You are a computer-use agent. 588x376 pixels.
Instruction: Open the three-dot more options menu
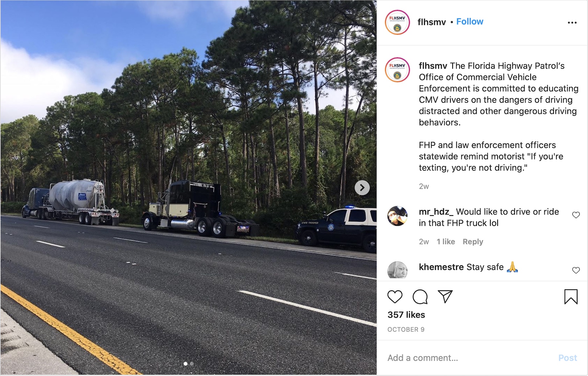tap(572, 23)
